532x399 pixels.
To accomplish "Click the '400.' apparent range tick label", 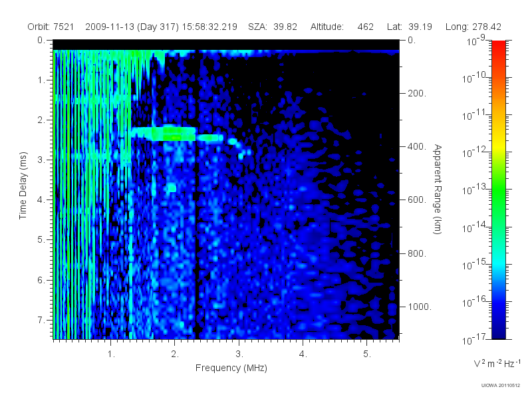I will click(x=417, y=146).
